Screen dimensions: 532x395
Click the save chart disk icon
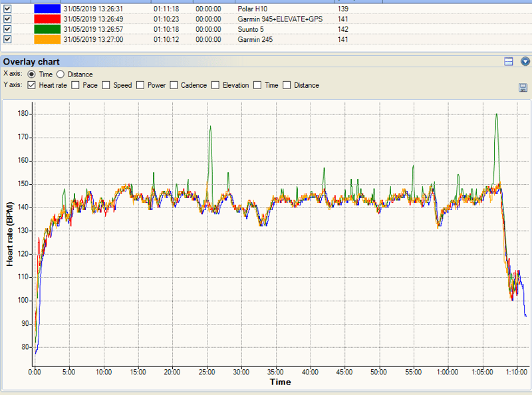click(523, 88)
